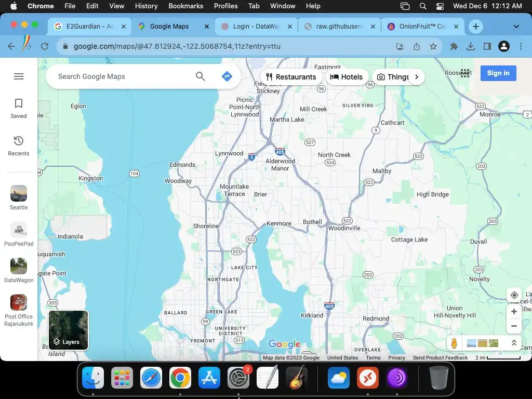Show more category chips with right arrow
This screenshot has width=532, height=399.
click(417, 77)
